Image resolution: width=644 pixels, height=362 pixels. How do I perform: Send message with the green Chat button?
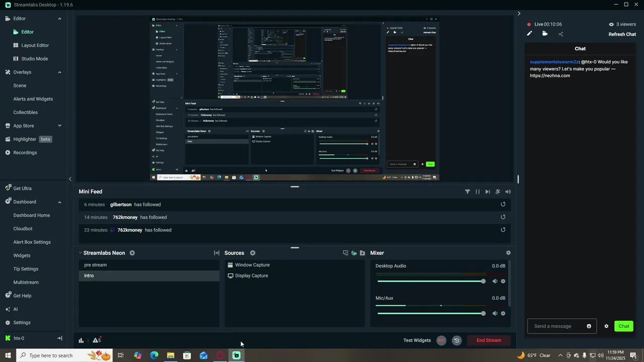(623, 326)
